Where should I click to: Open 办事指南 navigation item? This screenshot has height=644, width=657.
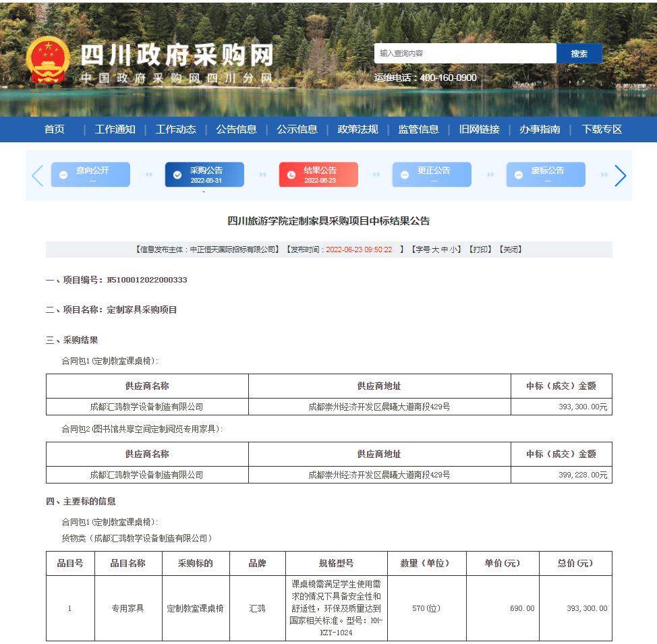(x=540, y=129)
